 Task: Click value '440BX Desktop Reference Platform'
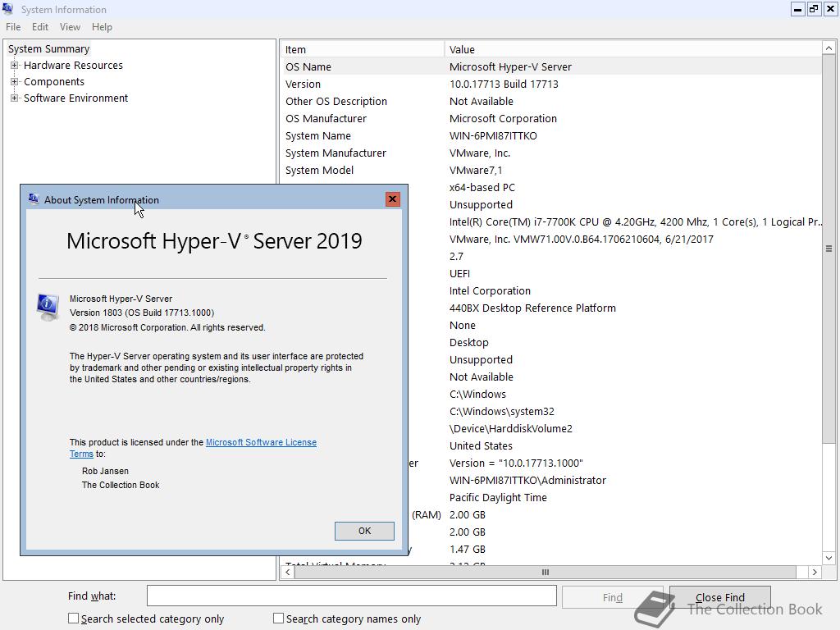click(532, 308)
